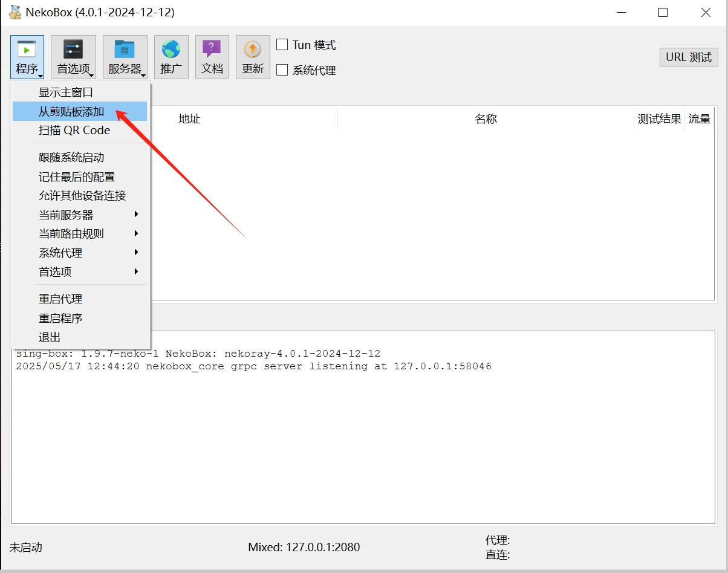
Task: Click the 更新 update icon
Action: click(x=253, y=57)
